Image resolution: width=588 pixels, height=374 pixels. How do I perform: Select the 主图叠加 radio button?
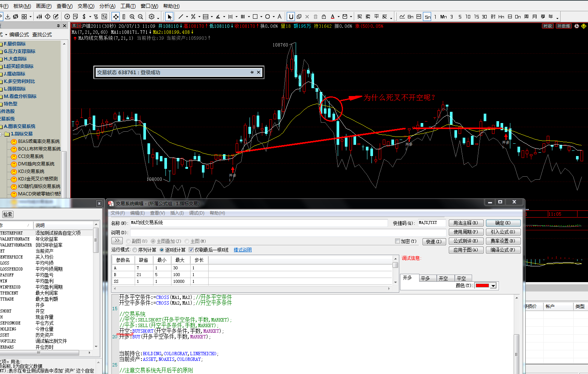[x=153, y=241]
